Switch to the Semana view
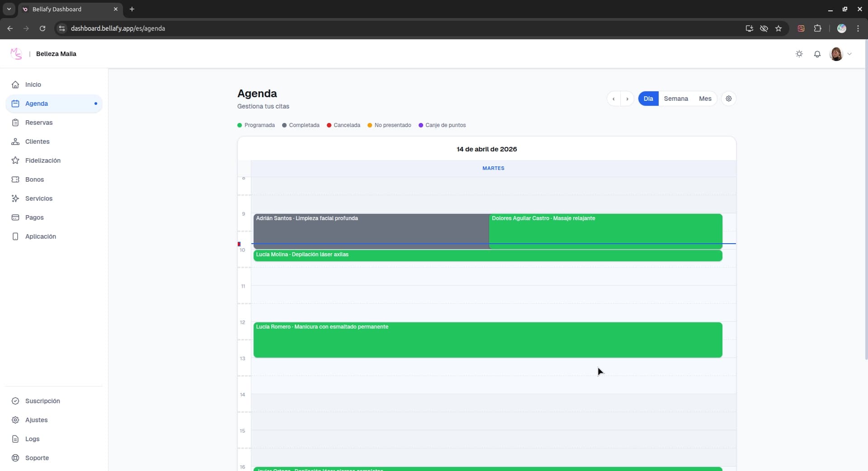868x471 pixels. 676,99
